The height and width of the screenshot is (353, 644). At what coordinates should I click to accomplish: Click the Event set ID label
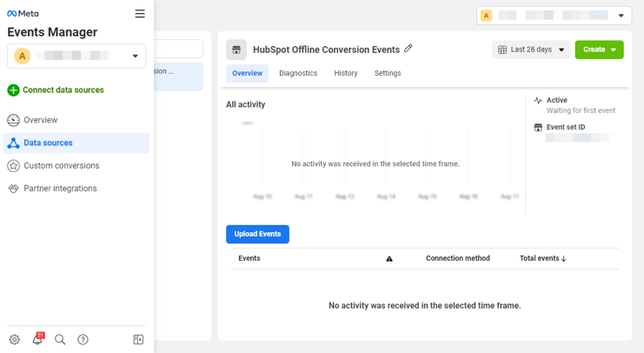pyautogui.click(x=566, y=128)
